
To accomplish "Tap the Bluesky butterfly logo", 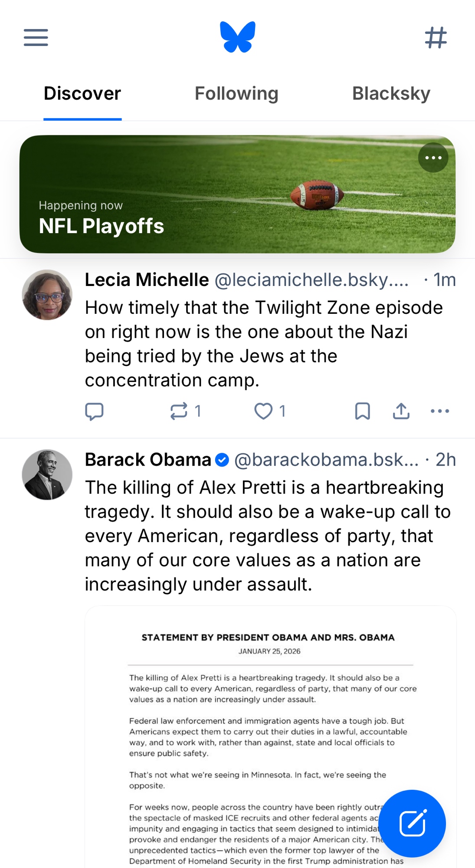I will pyautogui.click(x=237, y=37).
